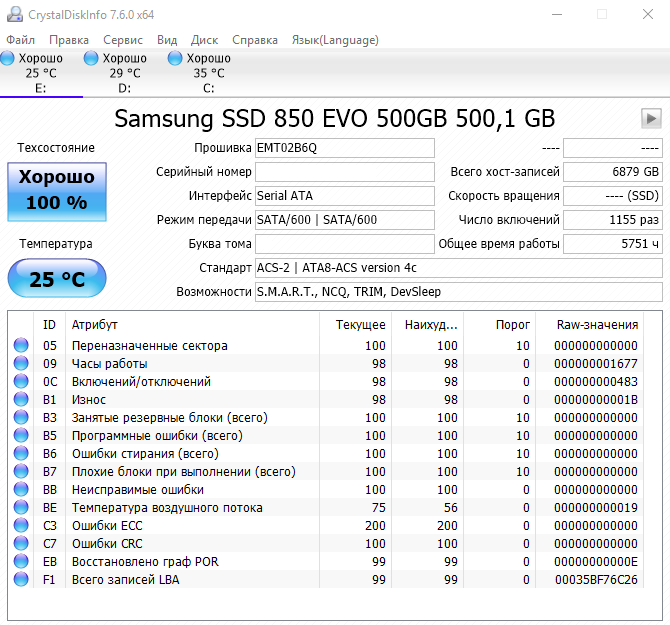Select the Занятые резервные блоки (всего) row
Viewport: 670px width, 625px height.
[x=326, y=417]
